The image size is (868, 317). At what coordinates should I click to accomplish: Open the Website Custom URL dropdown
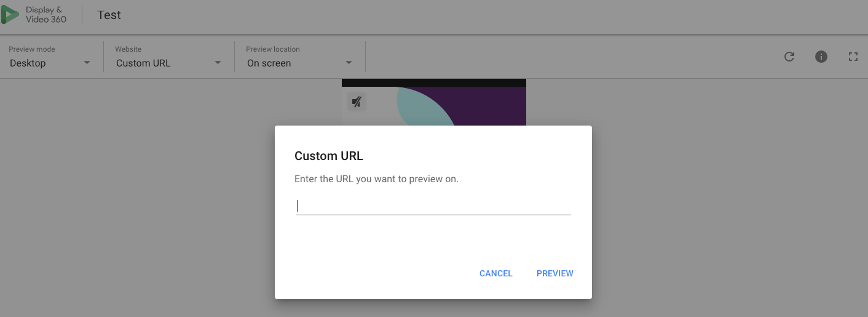click(x=168, y=57)
